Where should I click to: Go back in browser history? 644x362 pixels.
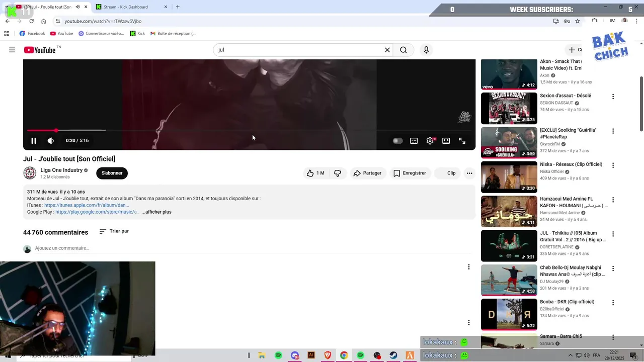click(7, 21)
